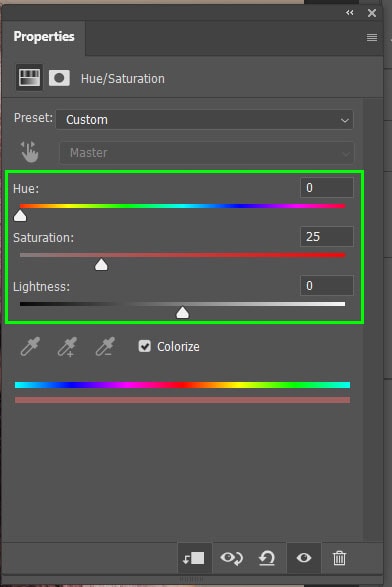The height and width of the screenshot is (587, 392).
Task: Open the Properties panel flyout menu
Action: (372, 37)
